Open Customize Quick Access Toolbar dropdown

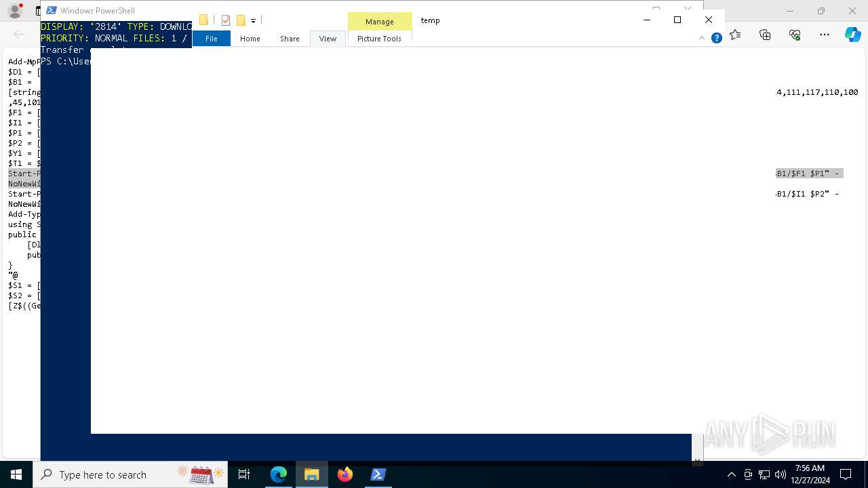point(253,21)
